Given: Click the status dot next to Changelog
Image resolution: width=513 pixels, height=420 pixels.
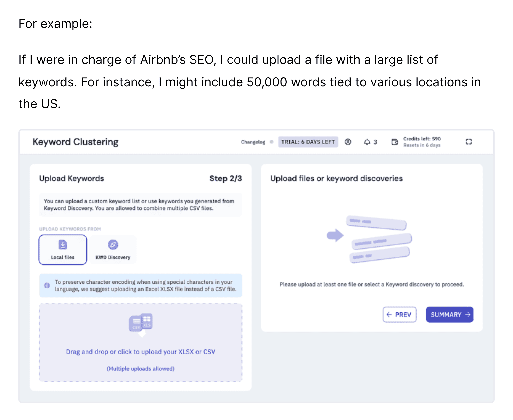Looking at the screenshot, I should pyautogui.click(x=271, y=142).
